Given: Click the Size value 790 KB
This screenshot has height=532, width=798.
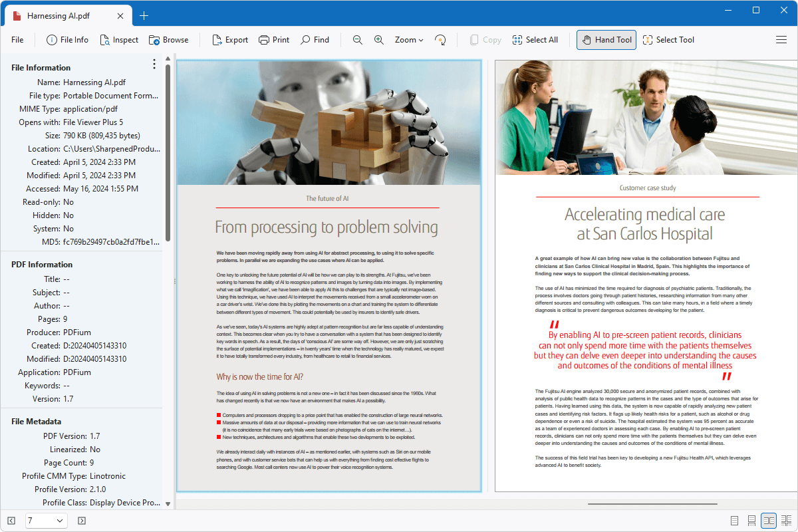Looking at the screenshot, I should pos(101,136).
